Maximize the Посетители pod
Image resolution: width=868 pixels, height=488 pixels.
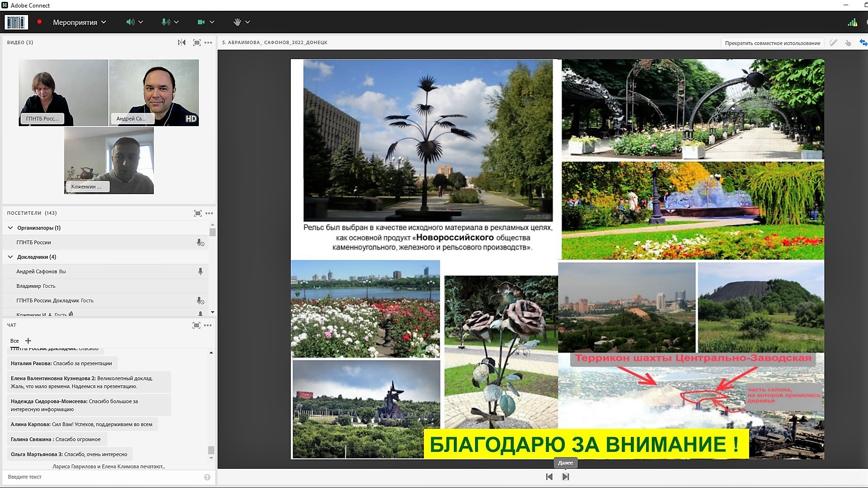(x=198, y=213)
